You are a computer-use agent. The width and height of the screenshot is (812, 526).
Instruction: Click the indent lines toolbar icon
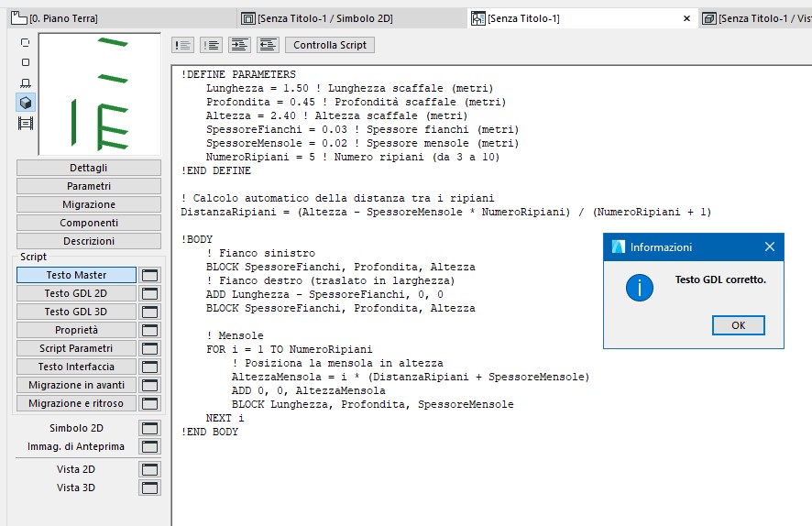(x=239, y=45)
